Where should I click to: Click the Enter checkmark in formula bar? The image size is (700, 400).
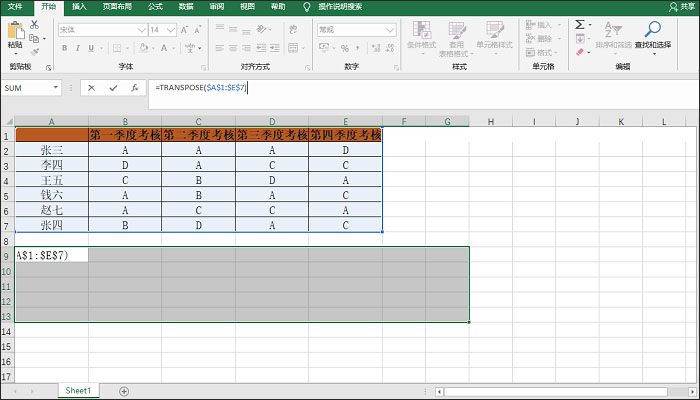coord(113,88)
